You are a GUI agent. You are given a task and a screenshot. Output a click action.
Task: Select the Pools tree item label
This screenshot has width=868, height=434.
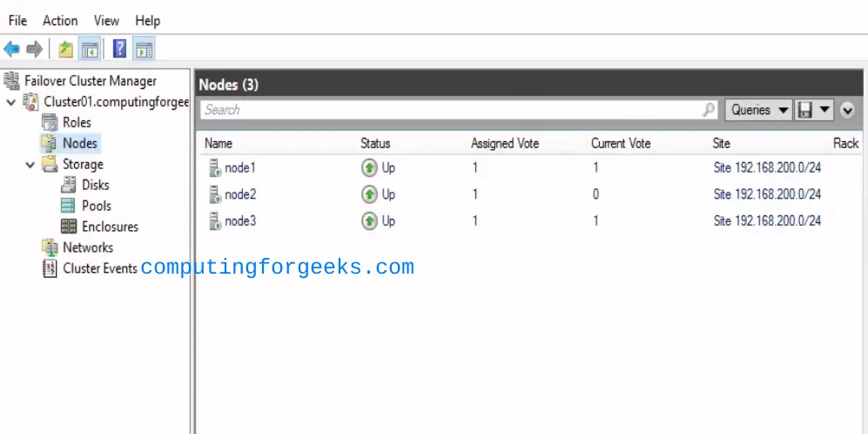97,206
